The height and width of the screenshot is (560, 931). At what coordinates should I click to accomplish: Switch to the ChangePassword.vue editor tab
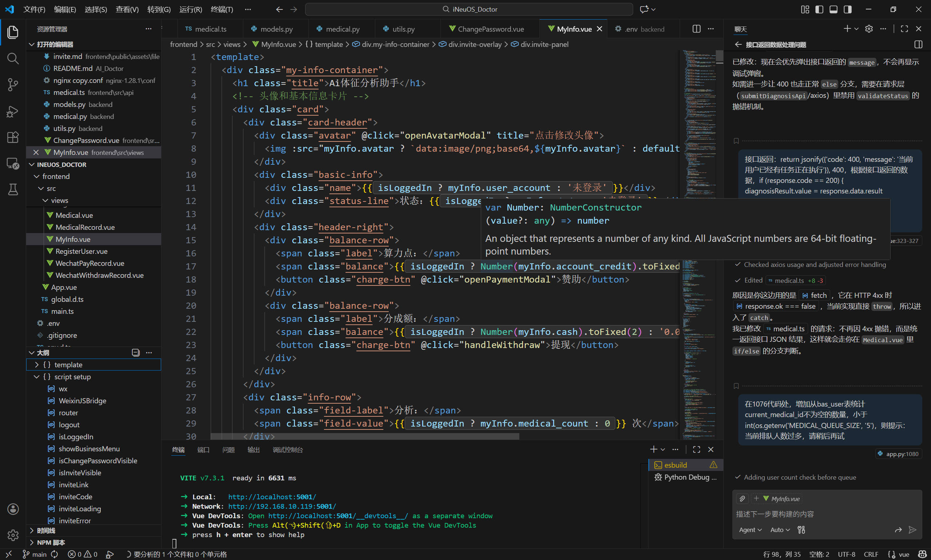tap(490, 29)
